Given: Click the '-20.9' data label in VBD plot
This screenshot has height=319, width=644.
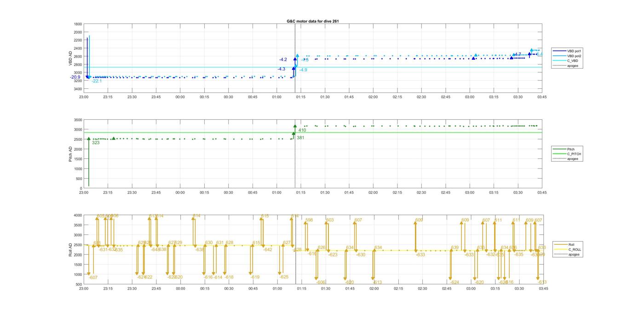Looking at the screenshot, I should (x=75, y=77).
